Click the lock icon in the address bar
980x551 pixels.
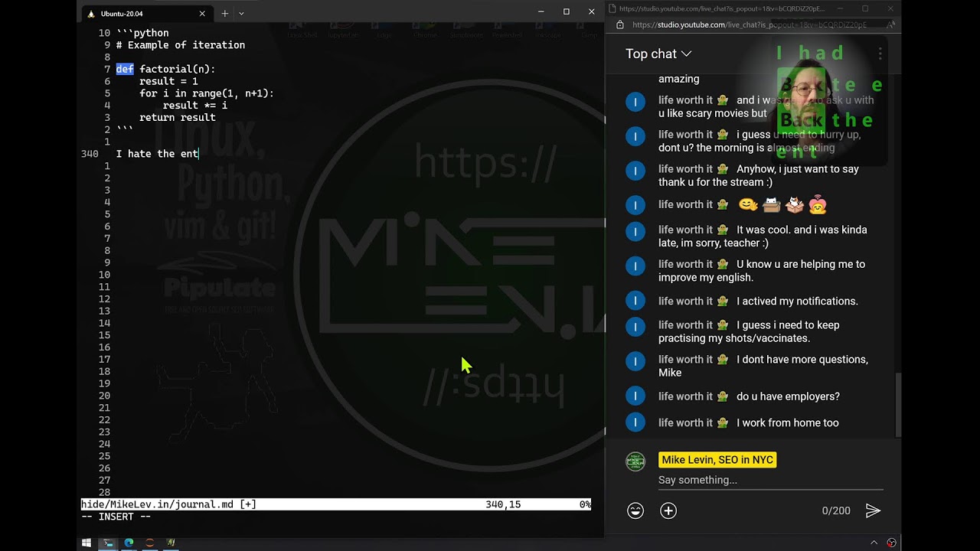coord(620,24)
